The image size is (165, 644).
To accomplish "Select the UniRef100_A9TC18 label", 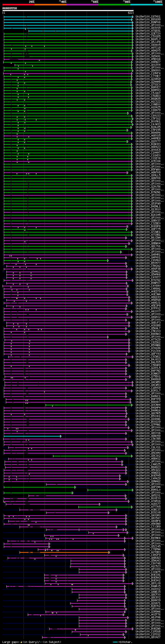I will [x=148, y=48].
